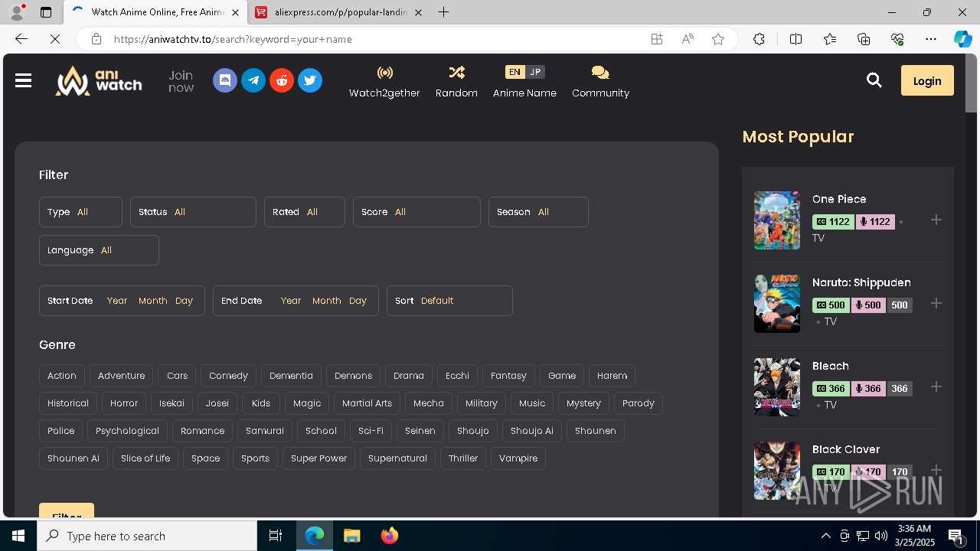Open the Twitter join icon
This screenshot has height=551, width=980.
(x=310, y=80)
